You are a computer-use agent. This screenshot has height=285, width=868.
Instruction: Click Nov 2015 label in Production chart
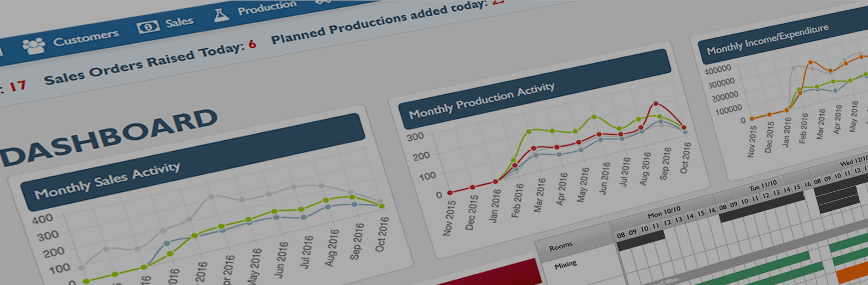(449, 218)
